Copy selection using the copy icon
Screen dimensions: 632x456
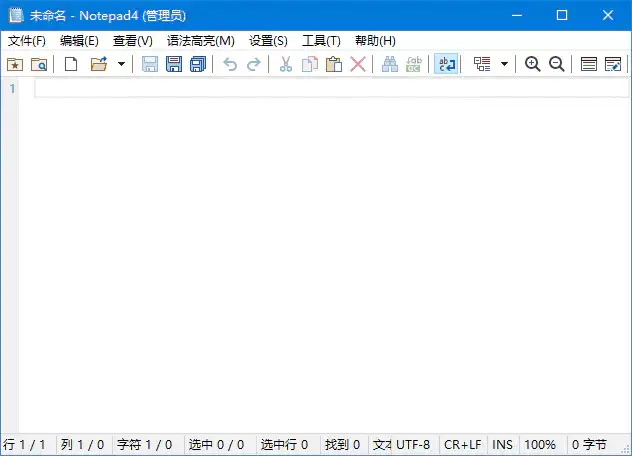(x=310, y=64)
